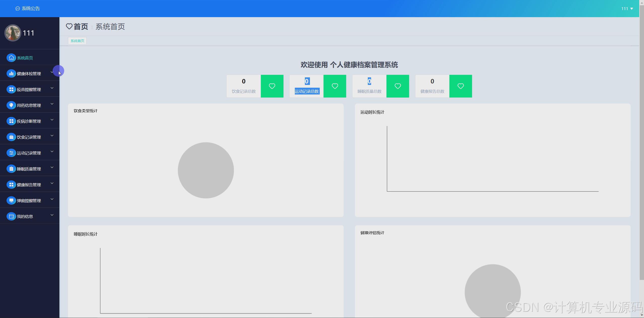Click the green heart on 饮食记录总数 card

(272, 86)
